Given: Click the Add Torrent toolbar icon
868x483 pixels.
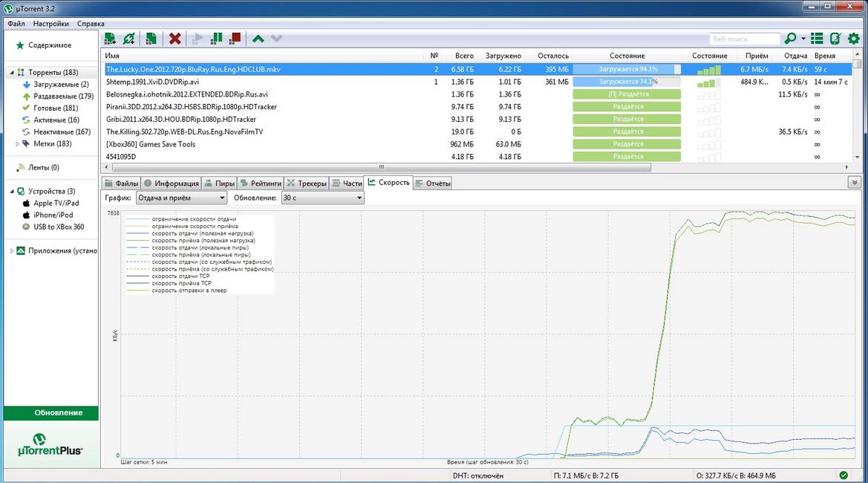Looking at the screenshot, I should tap(110, 38).
